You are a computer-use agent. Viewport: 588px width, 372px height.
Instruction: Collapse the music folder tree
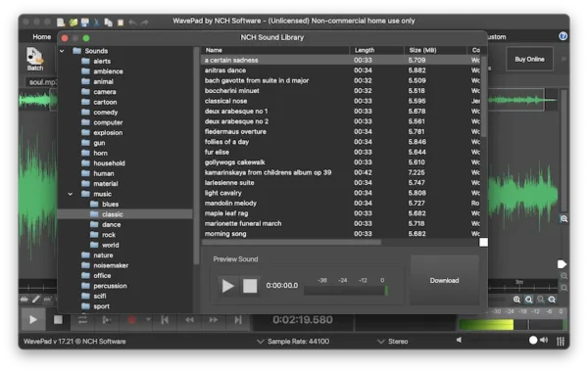71,194
